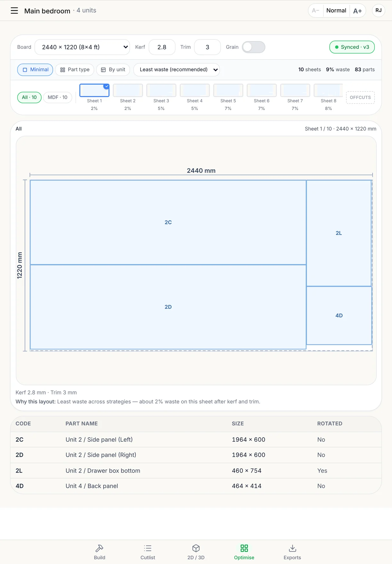This screenshot has height=564, width=392.
Task: Filter sheets by MDF · 10
Action: click(x=57, y=98)
